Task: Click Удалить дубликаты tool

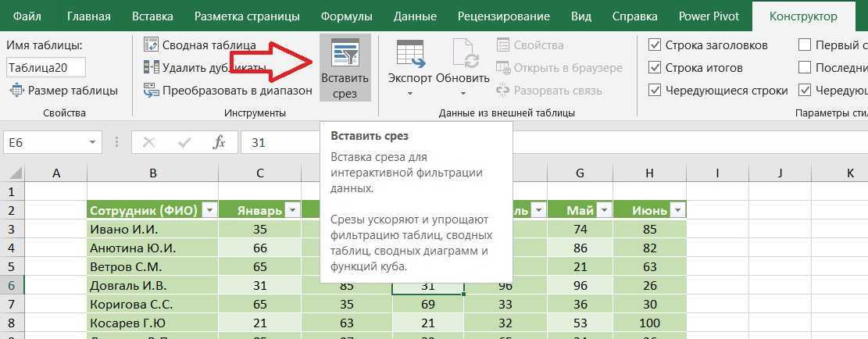Action: (205, 67)
